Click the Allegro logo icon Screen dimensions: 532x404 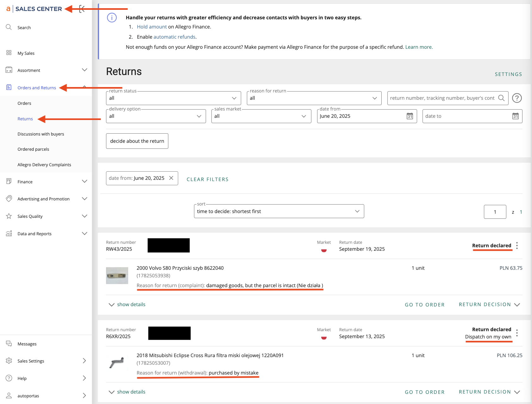coord(8,9)
